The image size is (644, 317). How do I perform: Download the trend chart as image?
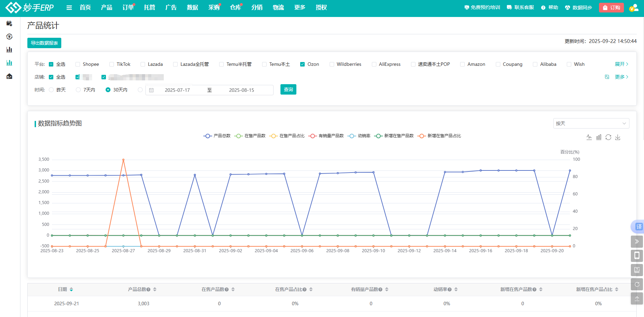618,137
